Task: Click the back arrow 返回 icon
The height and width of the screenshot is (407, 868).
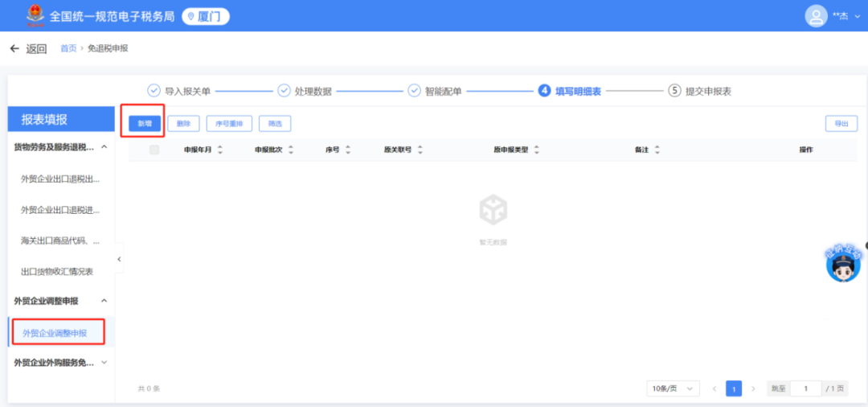Action: (14, 48)
